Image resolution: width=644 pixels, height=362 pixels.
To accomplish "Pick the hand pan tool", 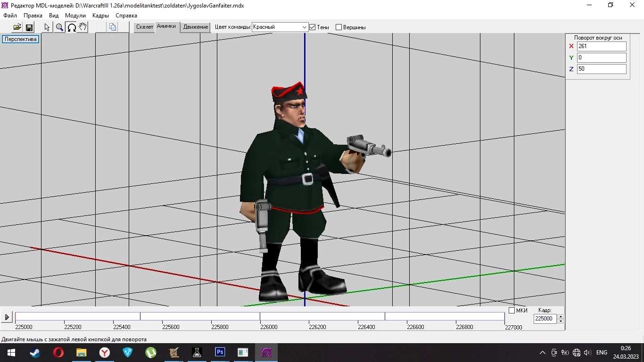I will click(83, 27).
